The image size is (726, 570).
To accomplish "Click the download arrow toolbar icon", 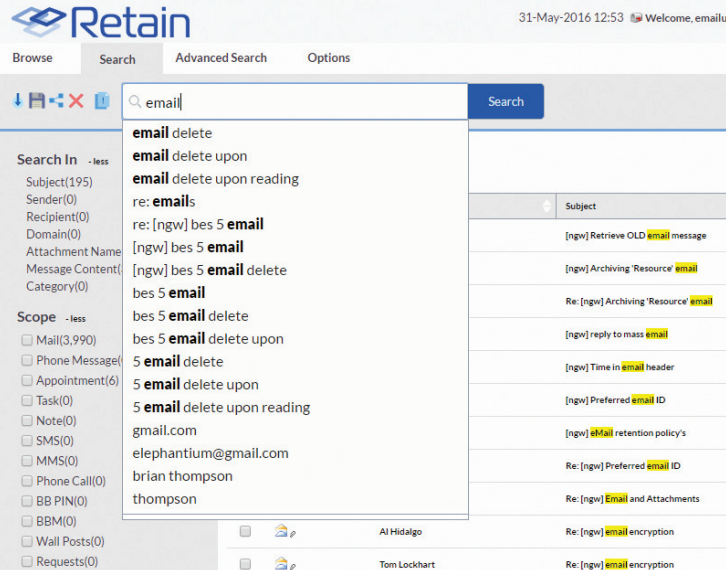I will point(17,101).
